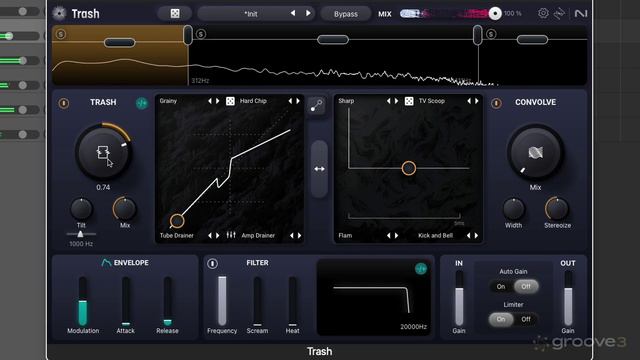Image resolution: width=640 pixels, height=360 pixels.
Task: Select previous Hard Chip distortion type
Action: click(290, 101)
